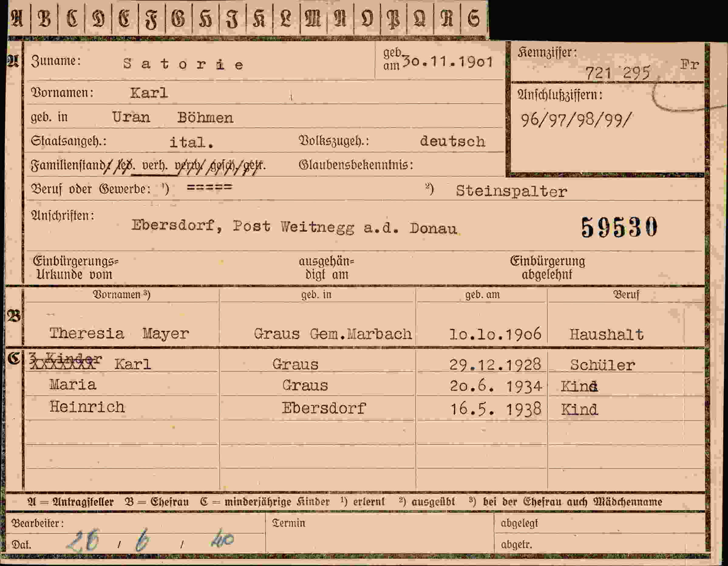
Task: Click the 'Fr' mark beside Kennziffer
Action: (689, 64)
